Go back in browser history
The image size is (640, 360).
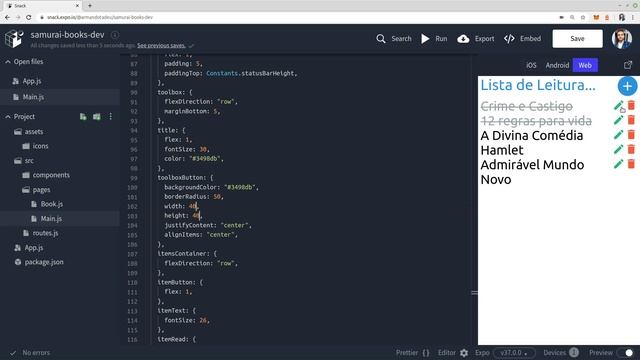tap(7, 17)
